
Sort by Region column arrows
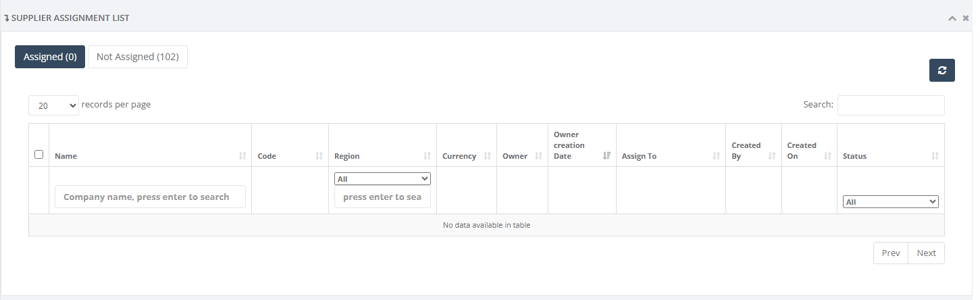(x=427, y=156)
